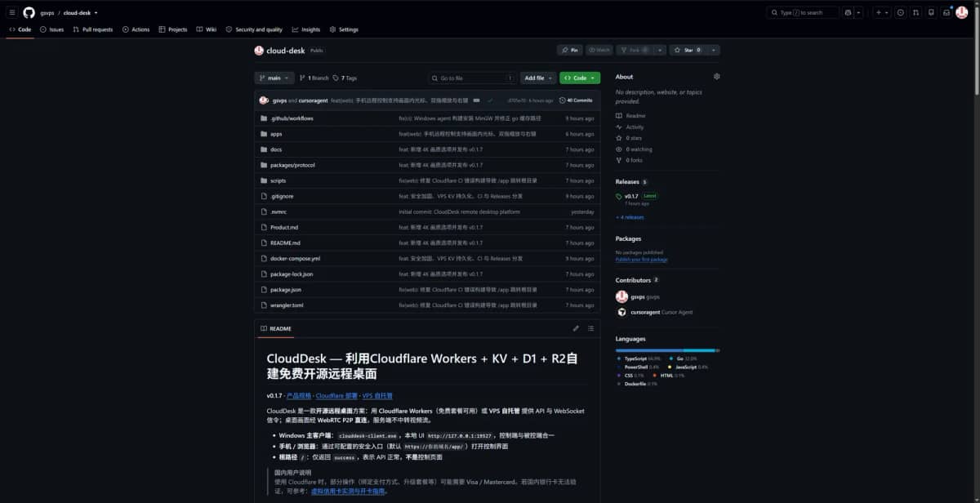Screen dimensions: 980x503
Task: Open the green Code dropdown
Action: click(x=580, y=78)
